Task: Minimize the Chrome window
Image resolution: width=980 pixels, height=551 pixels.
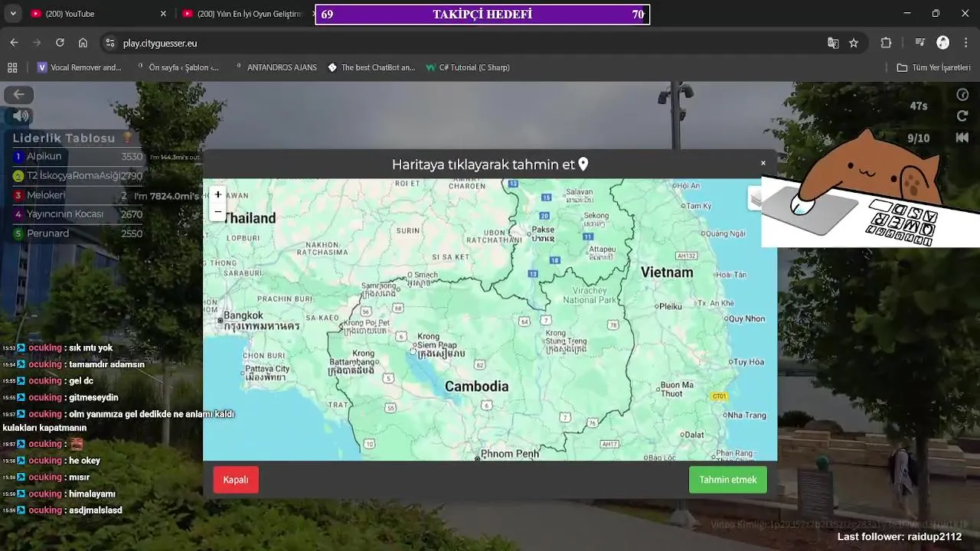Action: [x=906, y=14]
